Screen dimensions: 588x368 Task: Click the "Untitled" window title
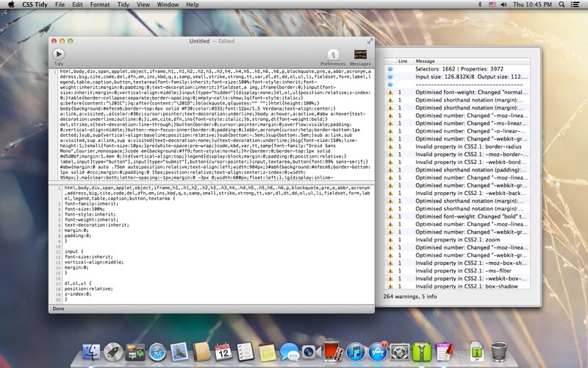pos(199,41)
